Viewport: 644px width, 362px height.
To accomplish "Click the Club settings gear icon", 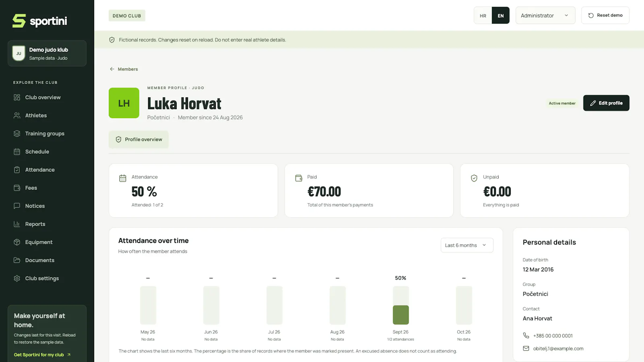I will [x=17, y=278].
